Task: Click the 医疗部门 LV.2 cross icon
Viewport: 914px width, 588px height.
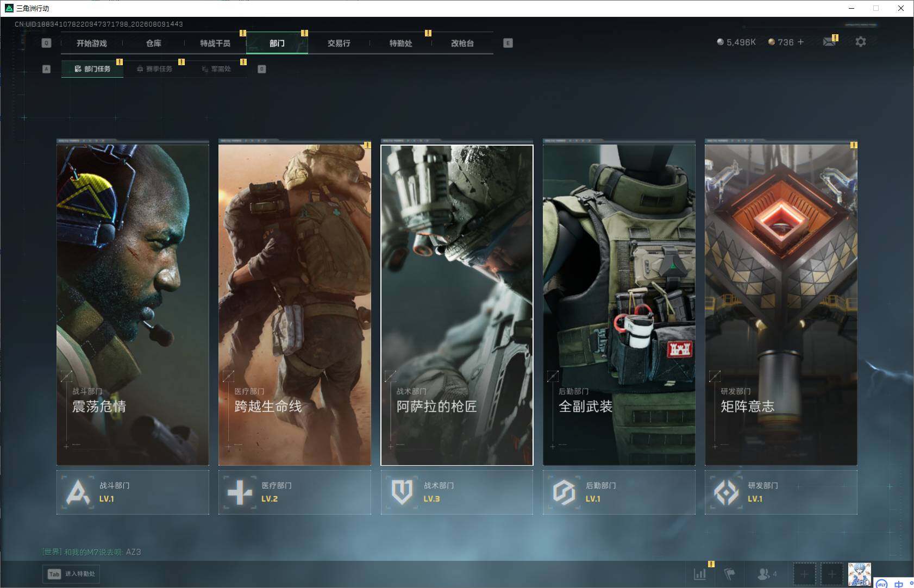Action: coord(240,492)
